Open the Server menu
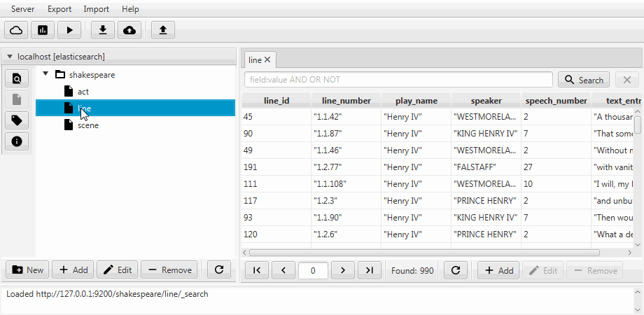644x315 pixels. click(x=23, y=9)
